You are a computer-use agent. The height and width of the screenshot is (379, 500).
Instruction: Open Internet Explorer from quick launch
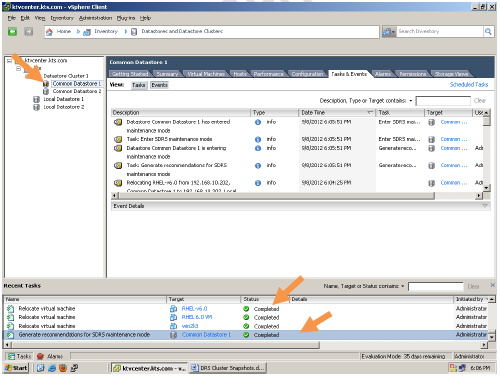tap(52, 368)
